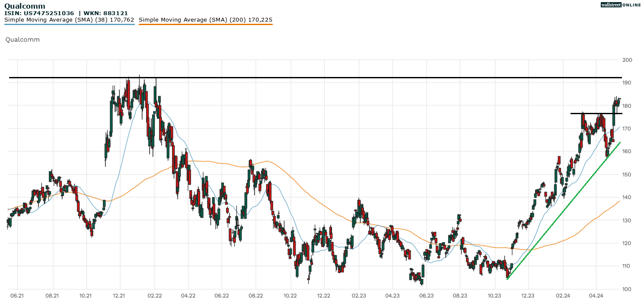Screen dimensions: 644x298
Task: Click the long black resistance line near 192
Action: point(303,78)
